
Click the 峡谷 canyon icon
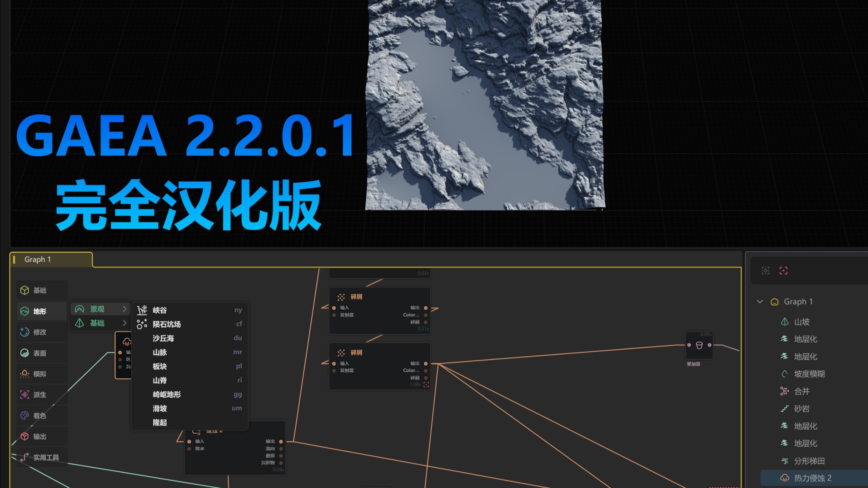(142, 310)
